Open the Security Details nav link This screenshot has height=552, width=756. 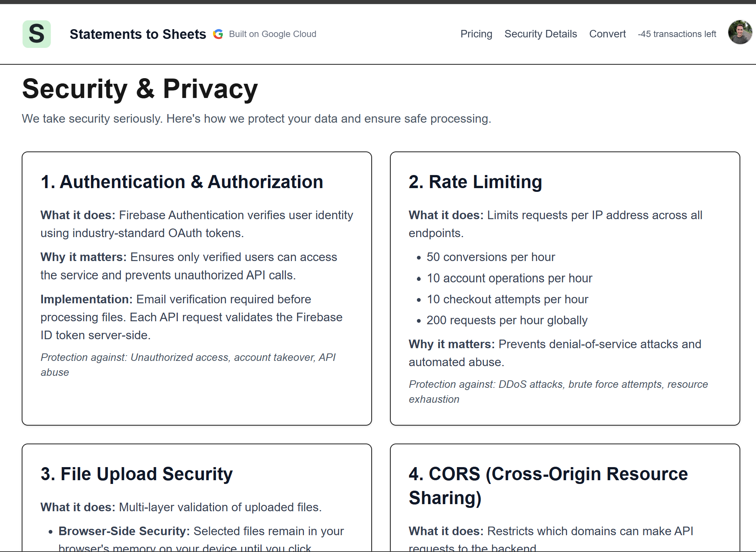tap(540, 34)
